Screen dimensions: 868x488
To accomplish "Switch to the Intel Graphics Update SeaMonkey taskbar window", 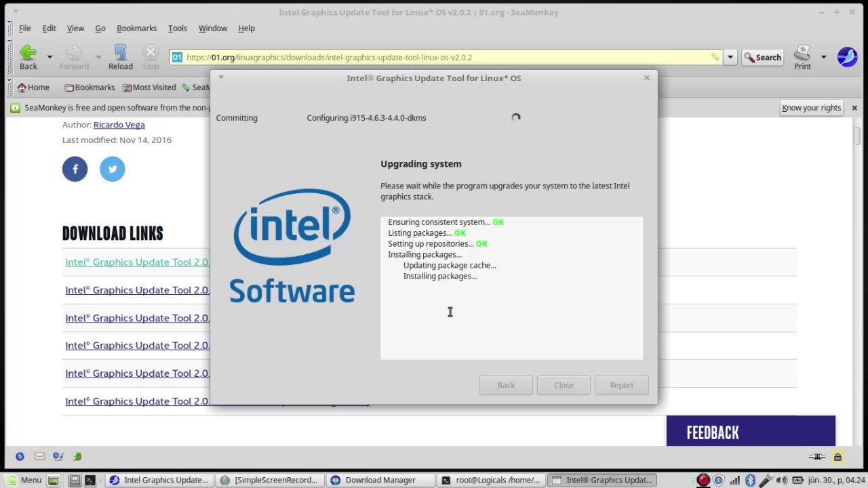I will 160,480.
